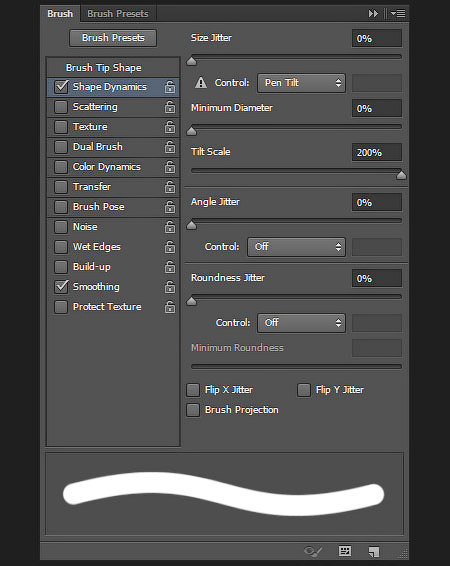
Task: Enable the Protect Texture checkbox
Action: [61, 307]
